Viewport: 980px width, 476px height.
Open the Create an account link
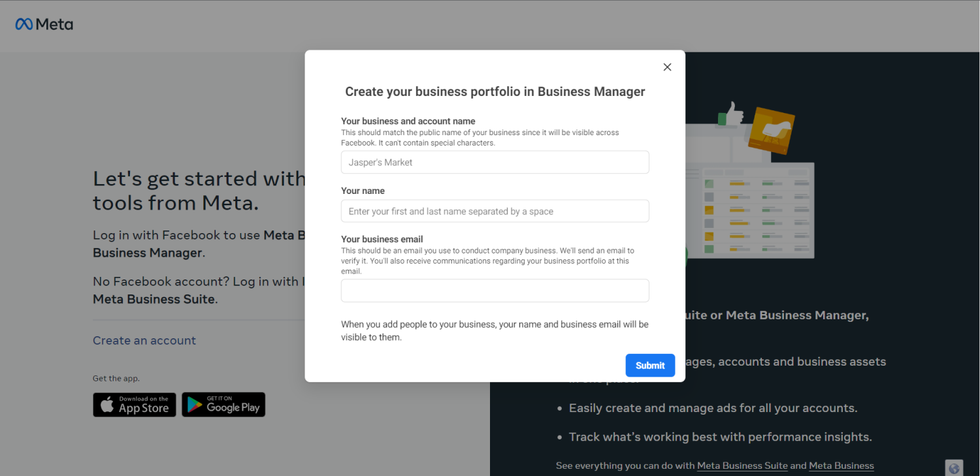click(144, 340)
